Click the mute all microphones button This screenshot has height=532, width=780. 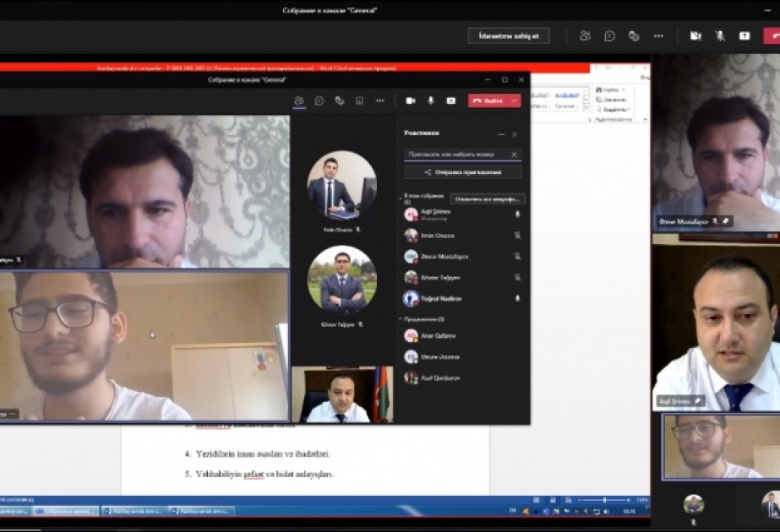488,199
